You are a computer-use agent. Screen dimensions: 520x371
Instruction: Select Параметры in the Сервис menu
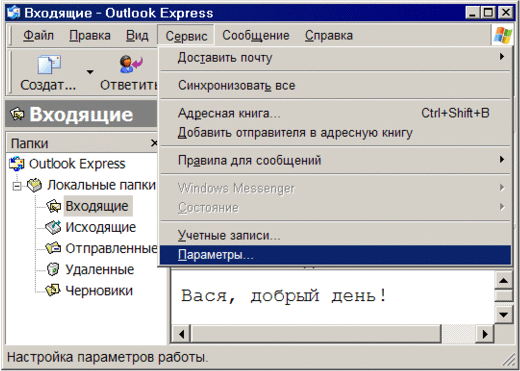coord(335,255)
